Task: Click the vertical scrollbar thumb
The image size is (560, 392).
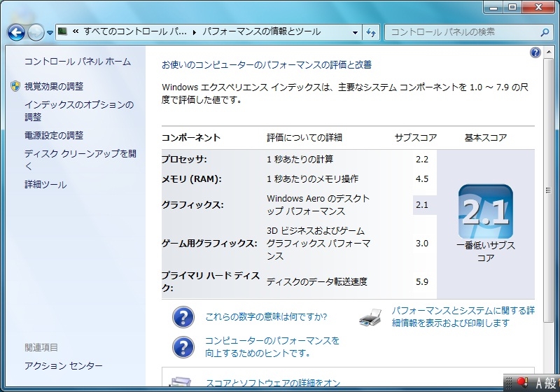Action: [x=548, y=190]
